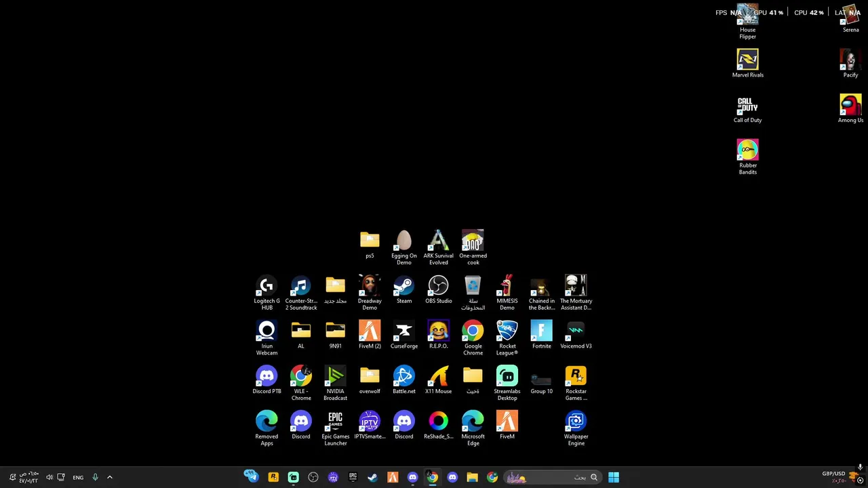868x488 pixels.
Task: Select the Among Us desktop icon
Action: pyautogui.click(x=850, y=109)
